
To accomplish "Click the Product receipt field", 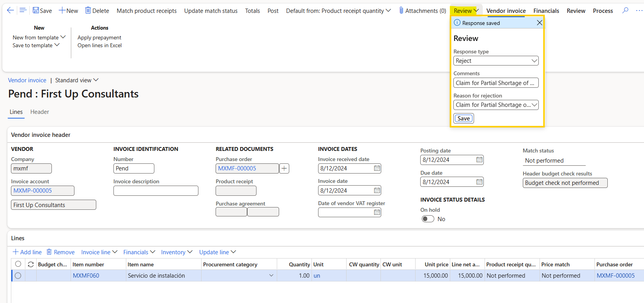I will [236, 191].
